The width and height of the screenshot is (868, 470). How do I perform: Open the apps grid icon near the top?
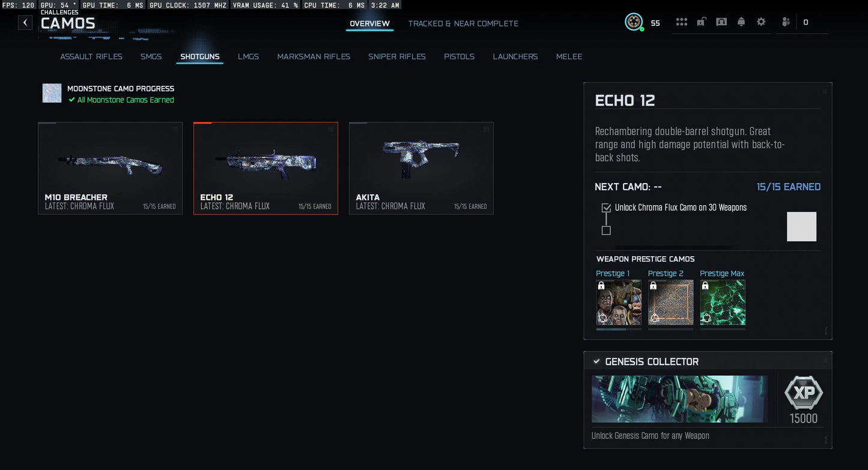[681, 21]
